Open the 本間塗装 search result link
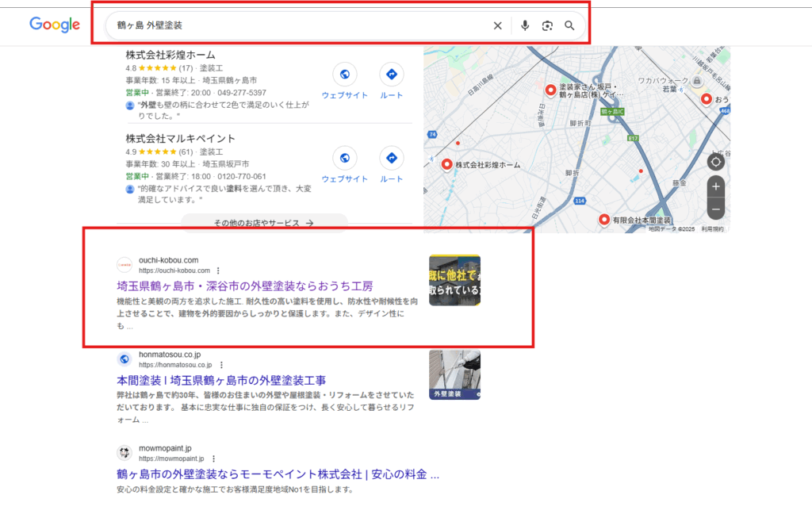 click(221, 380)
